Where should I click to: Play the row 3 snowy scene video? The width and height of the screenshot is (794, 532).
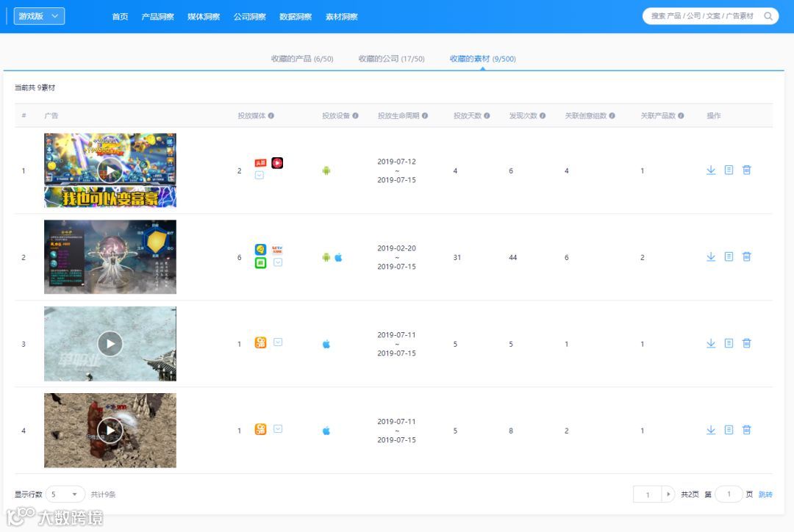(x=110, y=344)
